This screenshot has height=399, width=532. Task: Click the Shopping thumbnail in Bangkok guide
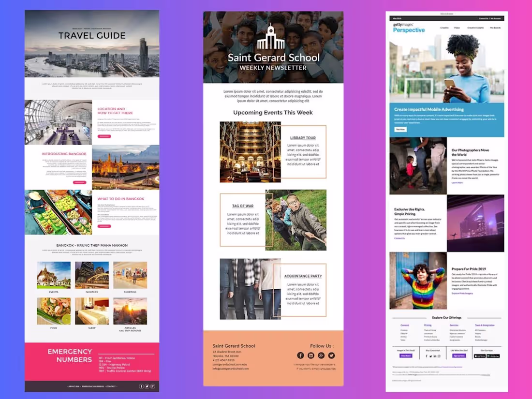click(x=130, y=276)
